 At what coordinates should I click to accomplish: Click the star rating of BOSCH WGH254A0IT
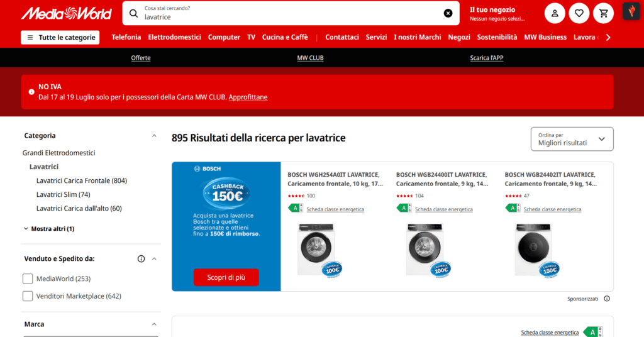coord(296,196)
